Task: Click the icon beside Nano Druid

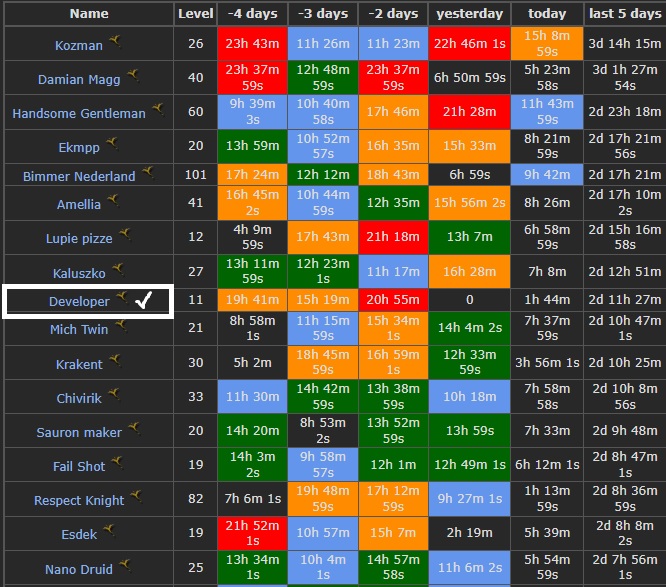Action: [x=125, y=565]
